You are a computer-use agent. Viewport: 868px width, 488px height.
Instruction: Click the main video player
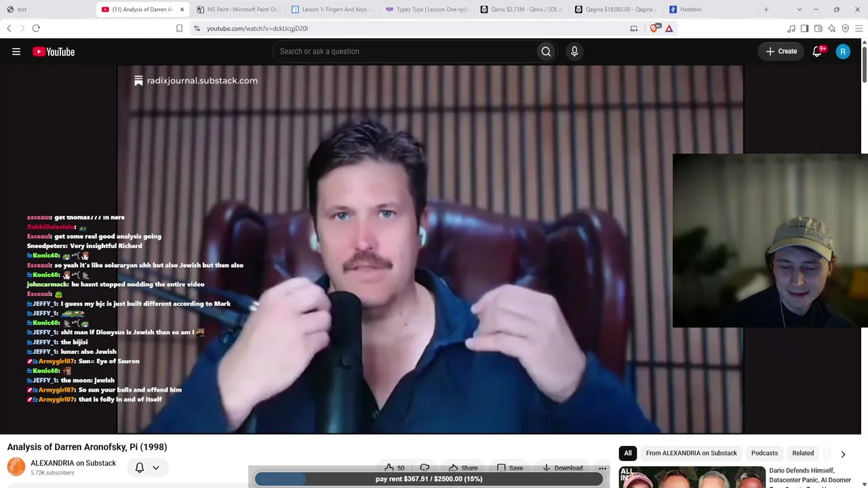[430, 249]
